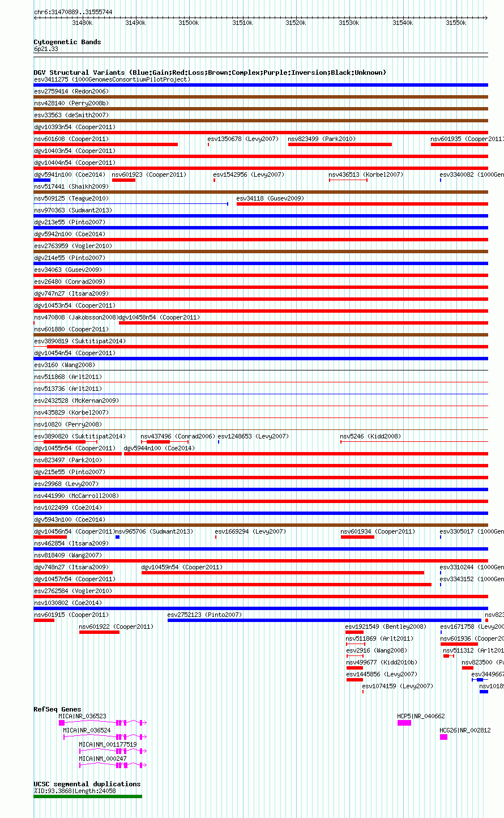Click the red bar under nsv601934 (Cooper2011)
The image size is (504, 818).
point(357,537)
